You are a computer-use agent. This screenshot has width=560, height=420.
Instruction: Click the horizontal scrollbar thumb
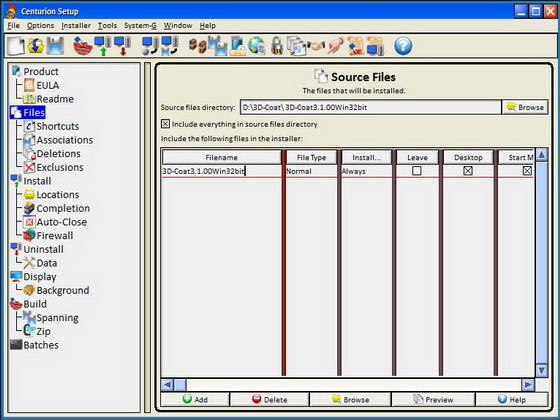180,385
